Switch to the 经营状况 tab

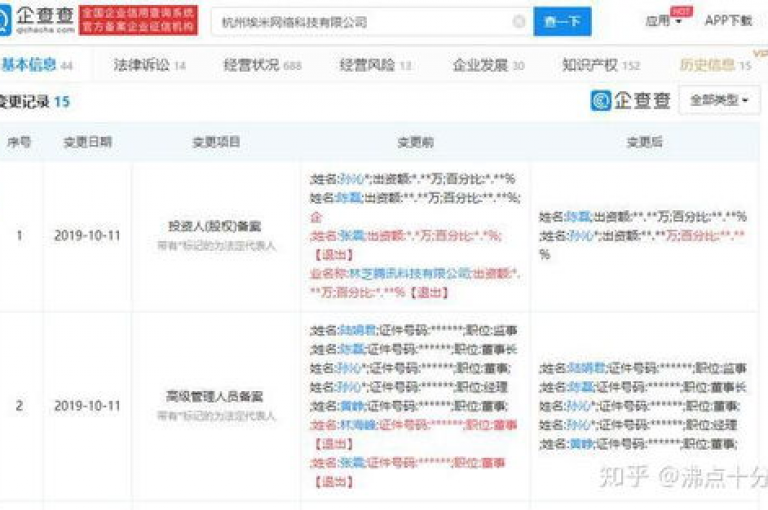pos(263,65)
